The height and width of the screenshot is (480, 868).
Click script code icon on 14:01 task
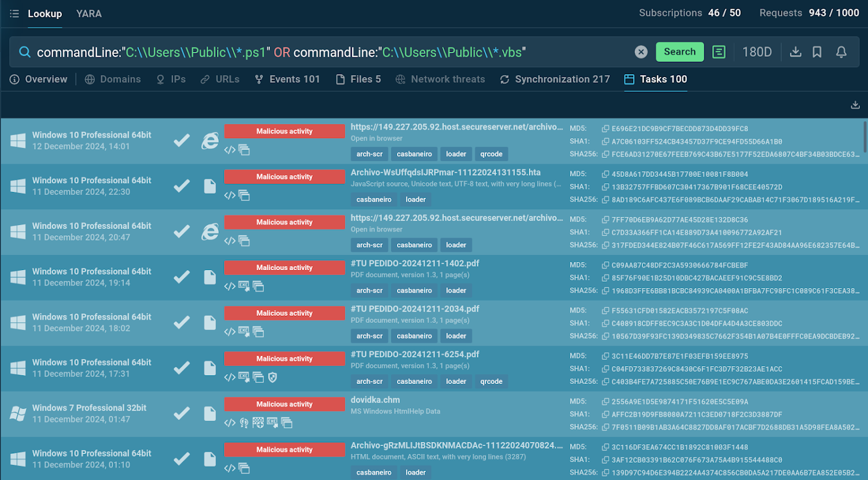click(x=230, y=150)
